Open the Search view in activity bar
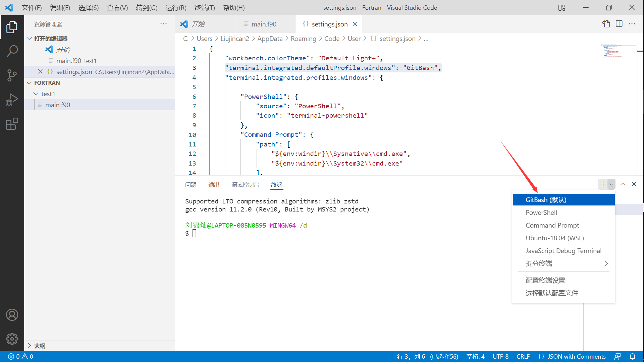The width and height of the screenshot is (644, 362). [x=12, y=51]
